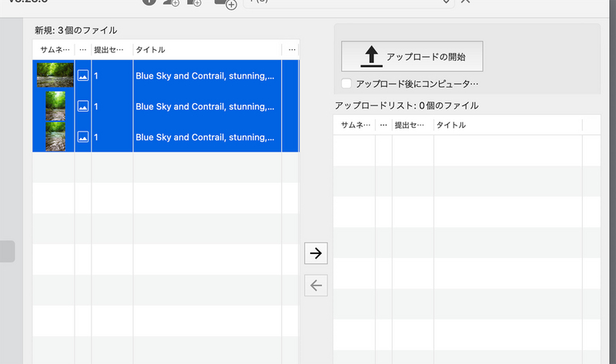This screenshot has height=364, width=616.
Task: Click タイトル header in upload list table
Action: tap(451, 125)
